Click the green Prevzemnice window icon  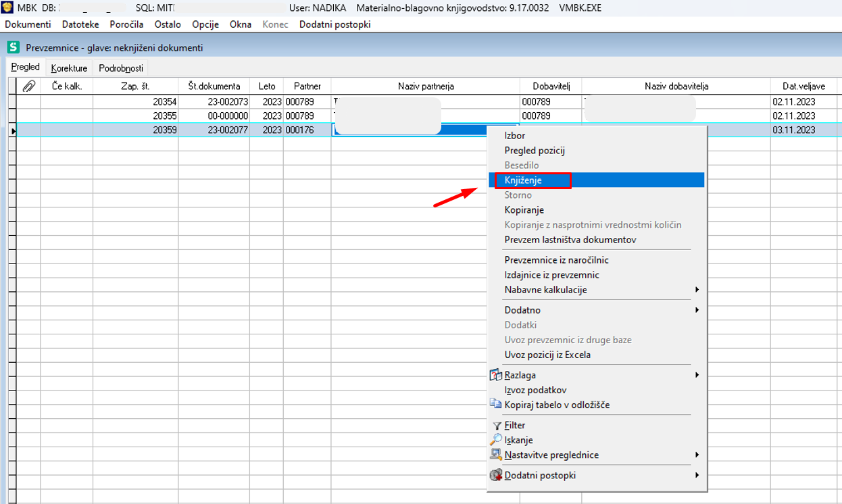[x=13, y=47]
